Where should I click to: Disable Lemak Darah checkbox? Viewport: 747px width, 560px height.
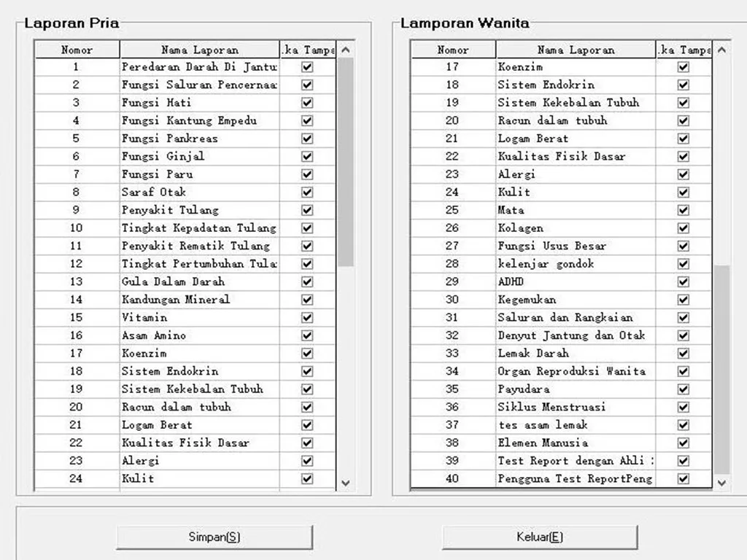pyautogui.click(x=684, y=354)
